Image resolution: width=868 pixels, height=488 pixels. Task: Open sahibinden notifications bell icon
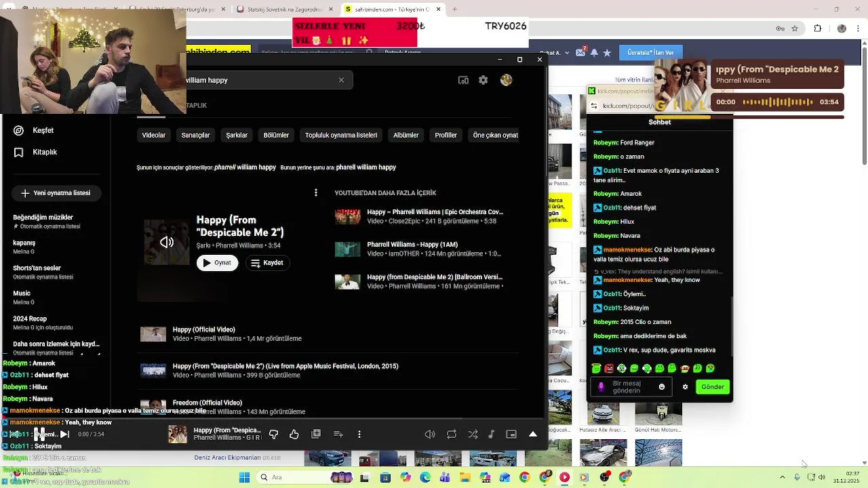pyautogui.click(x=594, y=52)
